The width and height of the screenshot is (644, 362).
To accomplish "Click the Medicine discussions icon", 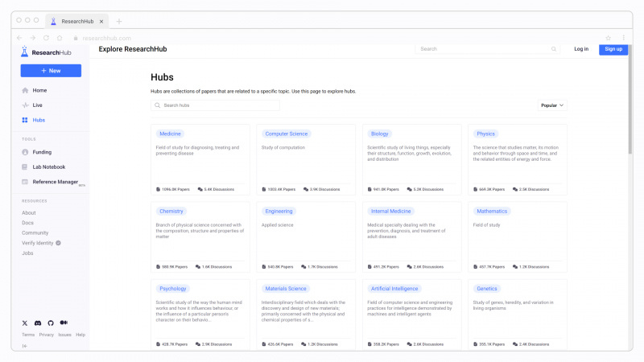I will 200,189.
